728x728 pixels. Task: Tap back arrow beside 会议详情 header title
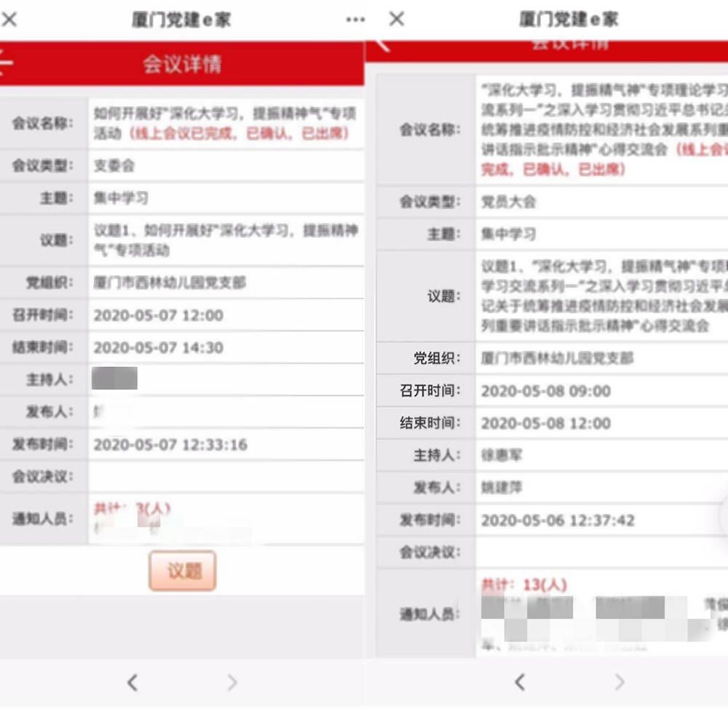(x=6, y=63)
